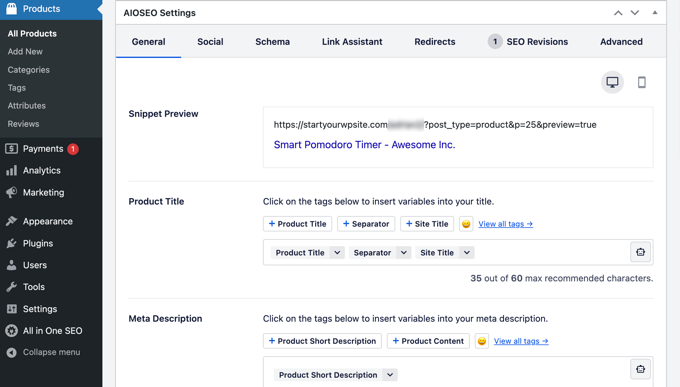Open product Tags submenu item
The image size is (680, 387).
[16, 88]
